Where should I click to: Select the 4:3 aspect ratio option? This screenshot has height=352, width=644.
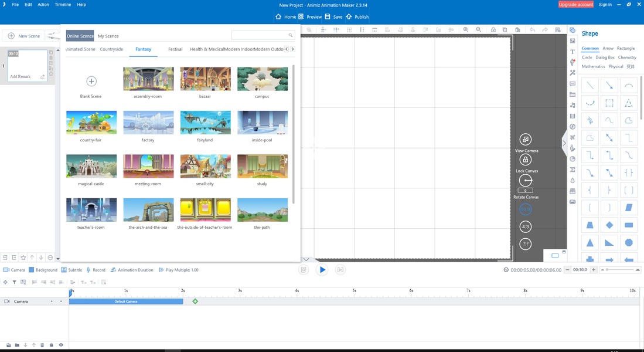click(x=526, y=226)
